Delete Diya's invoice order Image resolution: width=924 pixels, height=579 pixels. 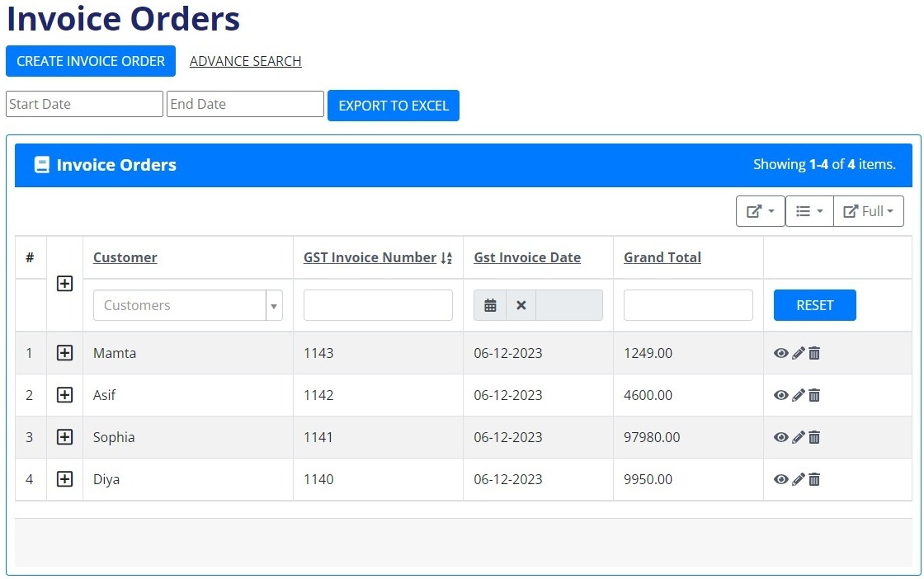tap(814, 479)
